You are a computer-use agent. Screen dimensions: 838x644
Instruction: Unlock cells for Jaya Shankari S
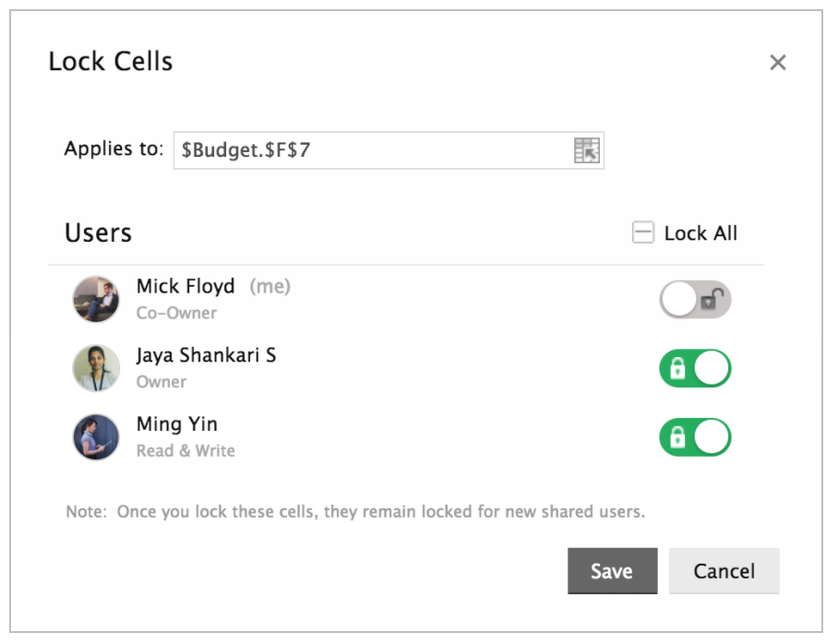pos(695,369)
